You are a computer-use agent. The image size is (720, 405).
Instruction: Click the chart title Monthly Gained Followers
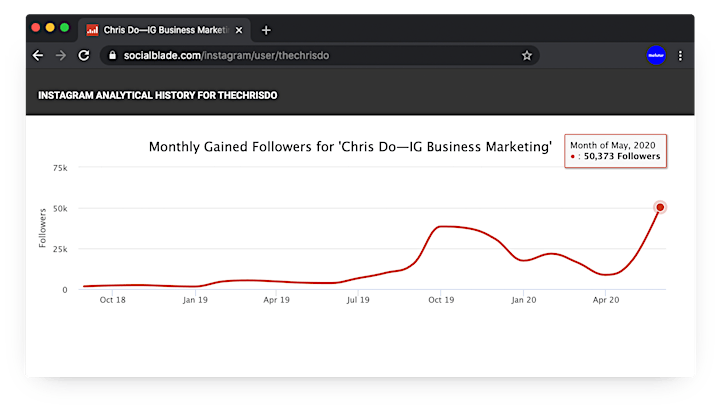point(350,147)
